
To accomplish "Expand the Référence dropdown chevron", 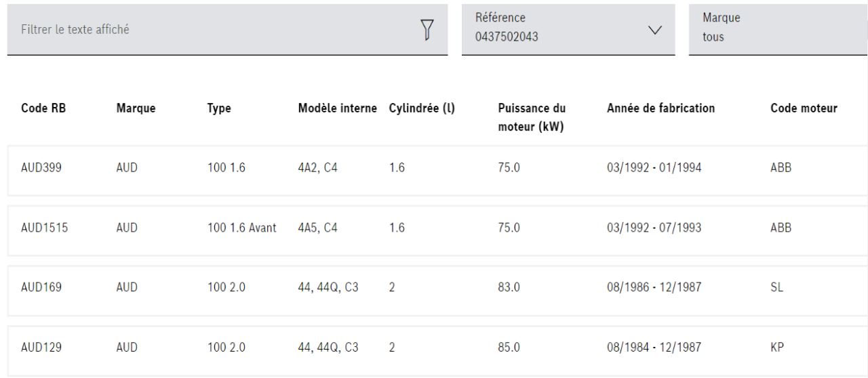I will [654, 30].
